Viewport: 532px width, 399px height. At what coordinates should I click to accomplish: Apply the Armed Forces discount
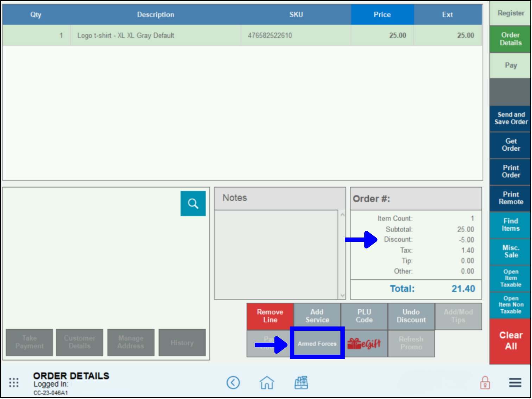pyautogui.click(x=317, y=344)
